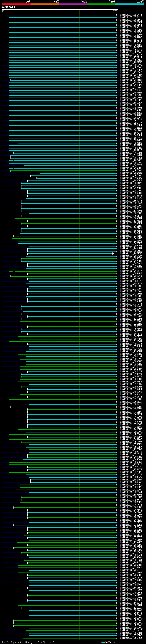Click the arrowhead on the UniRef100_A0DP58 alignment
The height and width of the screenshot is (644, 146).
[113, 254]
